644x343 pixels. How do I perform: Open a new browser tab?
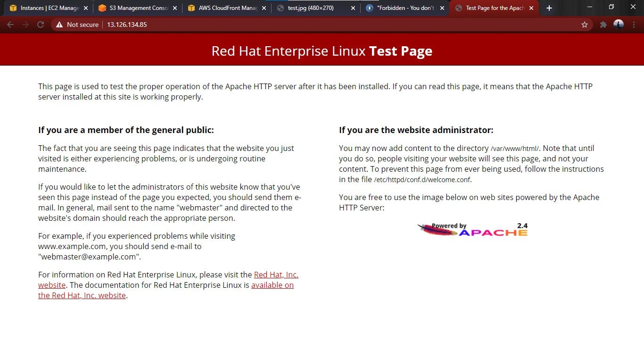[549, 8]
